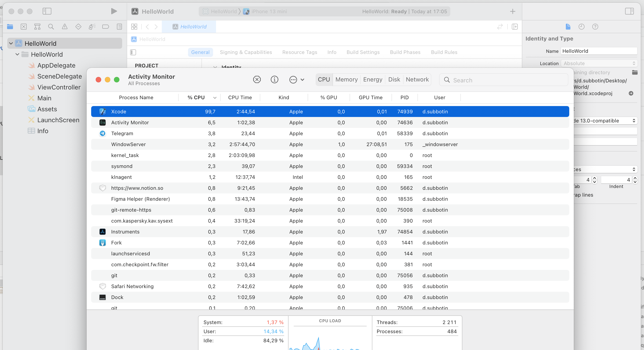Open the 13.0-compatible project format dropdown
644x350 pixels.
point(605,121)
